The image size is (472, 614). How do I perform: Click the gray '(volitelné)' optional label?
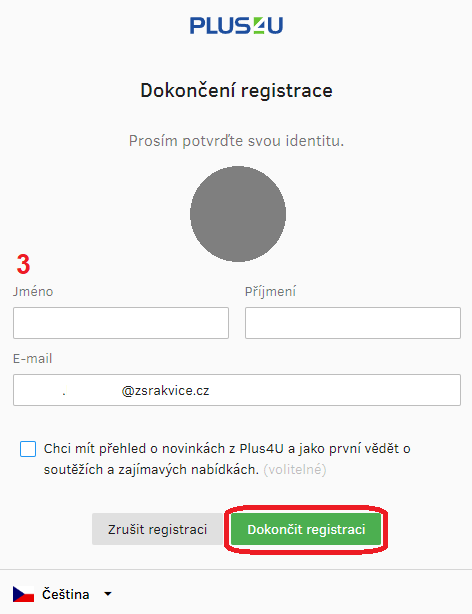point(295,469)
